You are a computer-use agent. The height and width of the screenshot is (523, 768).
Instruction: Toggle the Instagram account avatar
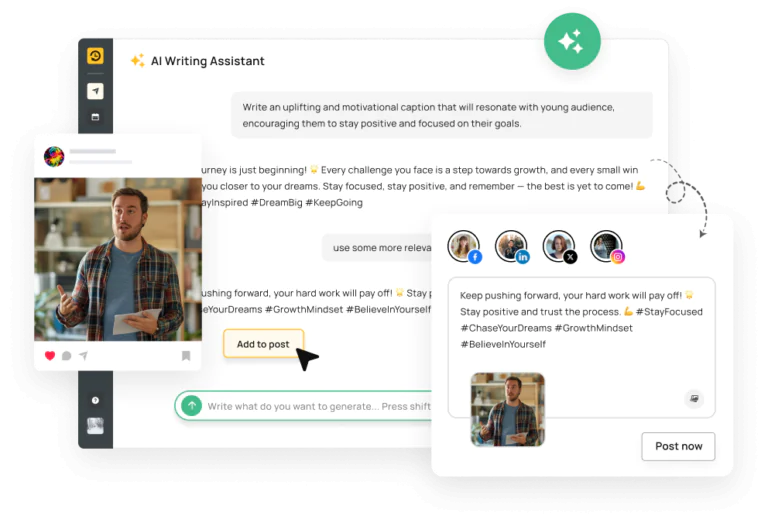pyautogui.click(x=607, y=246)
